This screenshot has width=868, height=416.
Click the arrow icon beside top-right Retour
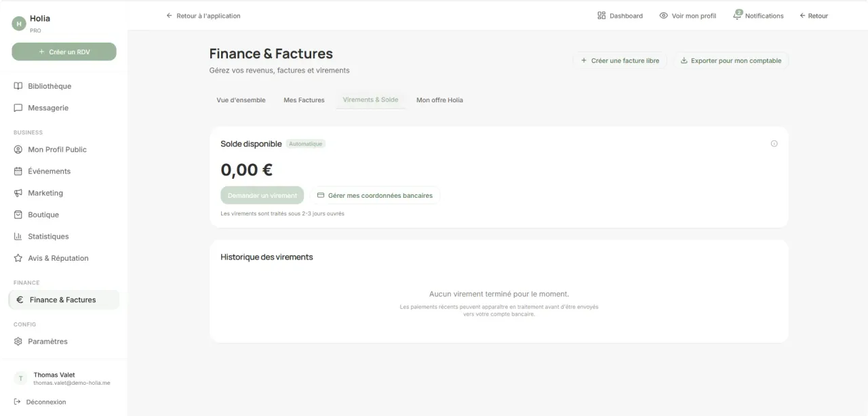[803, 16]
